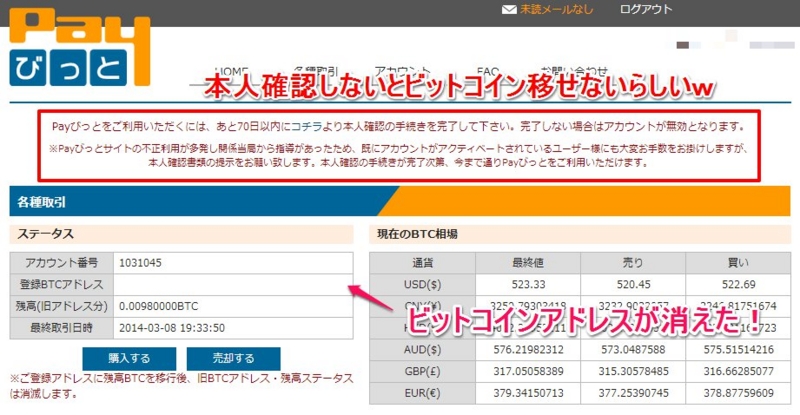Select USD buy price 522.69
This screenshot has height=415, width=800.
tap(738, 284)
